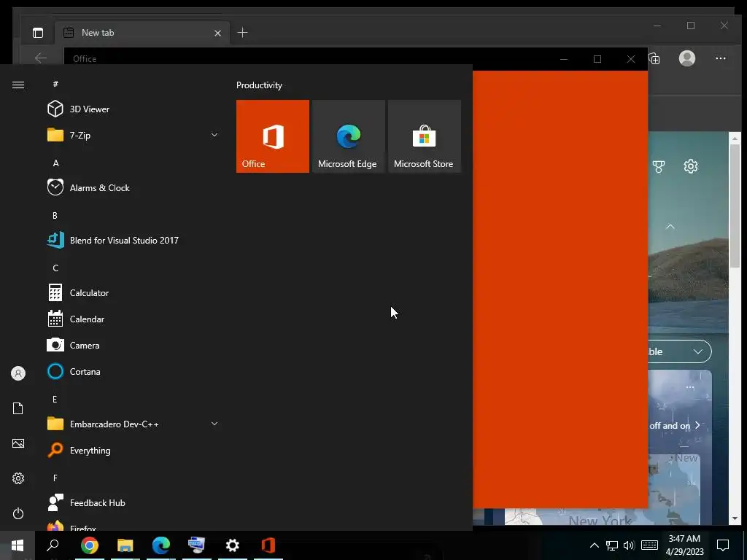
Task: Launch Alarms & Clock app
Action: [133, 187]
